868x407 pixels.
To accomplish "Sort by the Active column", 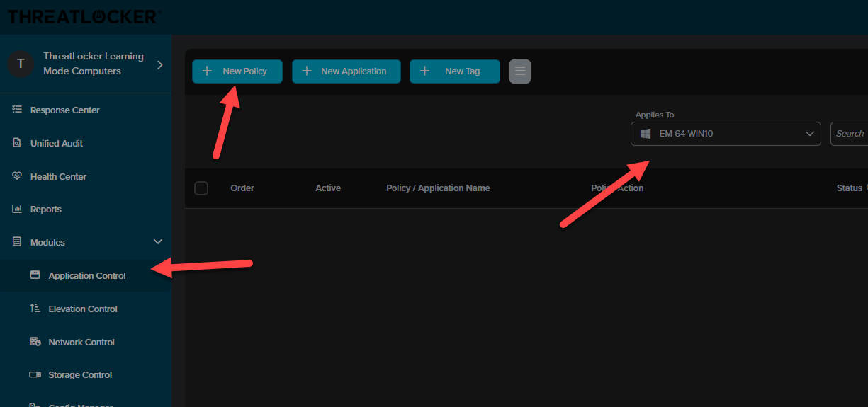I will click(328, 188).
